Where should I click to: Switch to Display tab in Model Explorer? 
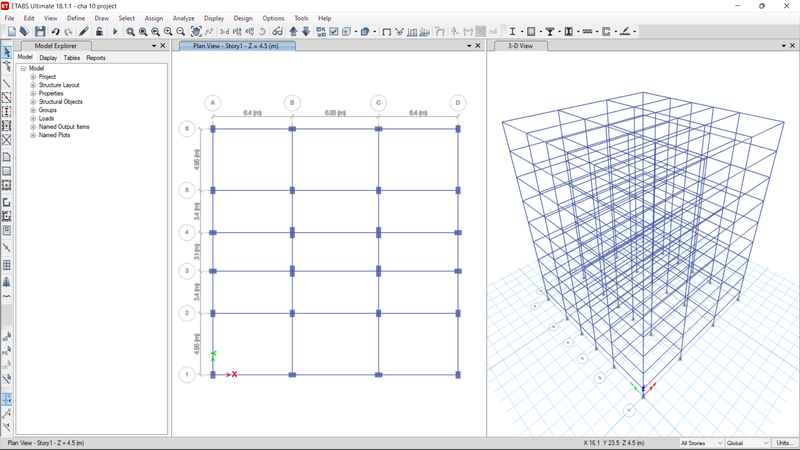pyautogui.click(x=48, y=58)
